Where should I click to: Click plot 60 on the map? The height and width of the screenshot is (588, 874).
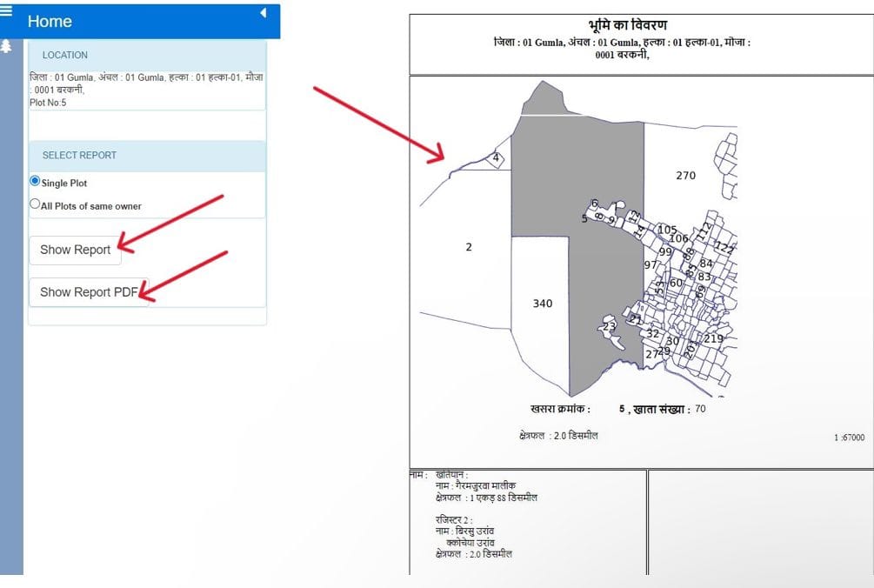(x=676, y=283)
